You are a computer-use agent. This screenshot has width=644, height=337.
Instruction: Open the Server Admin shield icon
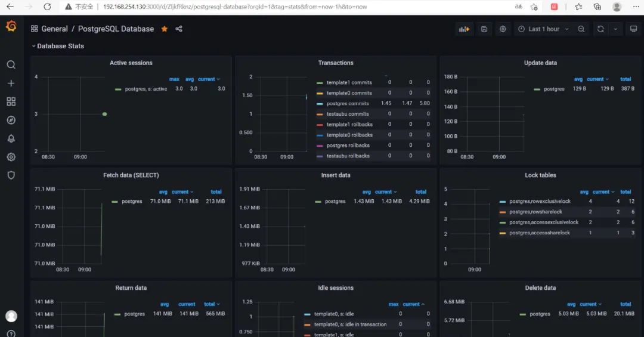click(11, 175)
